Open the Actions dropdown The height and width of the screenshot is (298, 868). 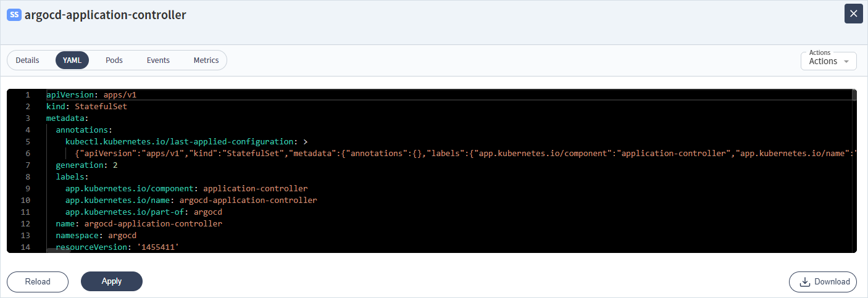tap(828, 61)
